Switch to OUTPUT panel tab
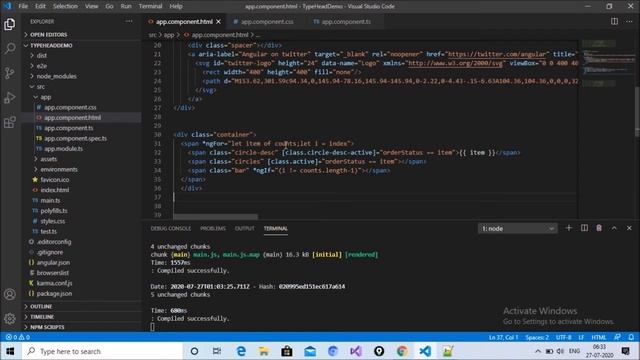 tap(244, 229)
